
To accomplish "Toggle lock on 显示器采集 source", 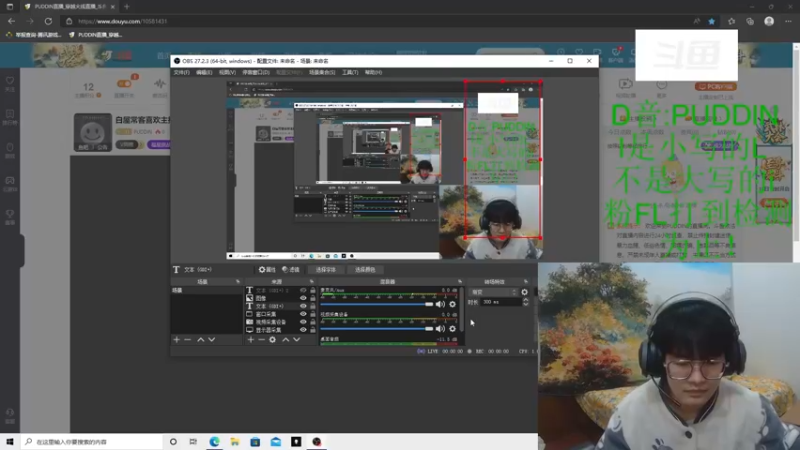I will (313, 330).
